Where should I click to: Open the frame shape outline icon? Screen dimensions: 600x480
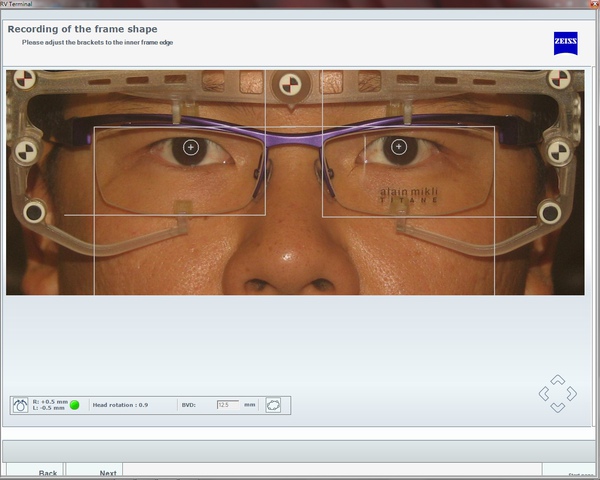(x=273, y=405)
